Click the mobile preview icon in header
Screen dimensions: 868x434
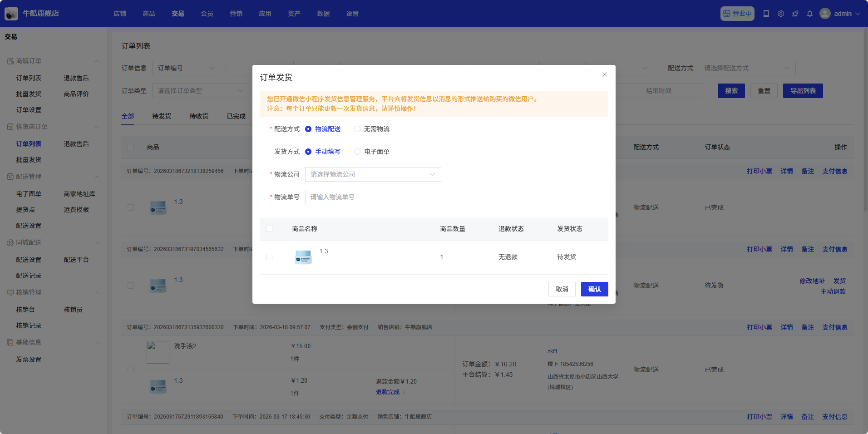click(x=766, y=14)
